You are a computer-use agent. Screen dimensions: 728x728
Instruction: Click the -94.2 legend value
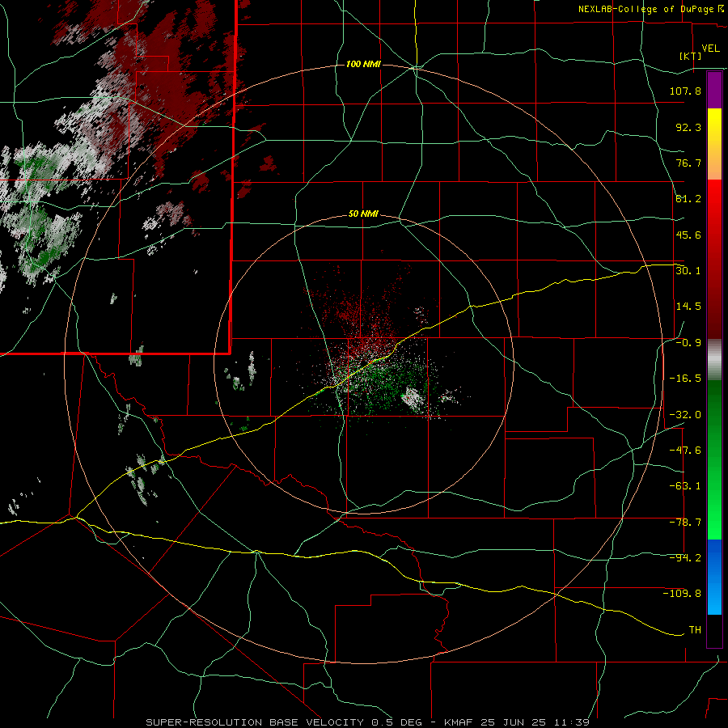tap(685, 558)
